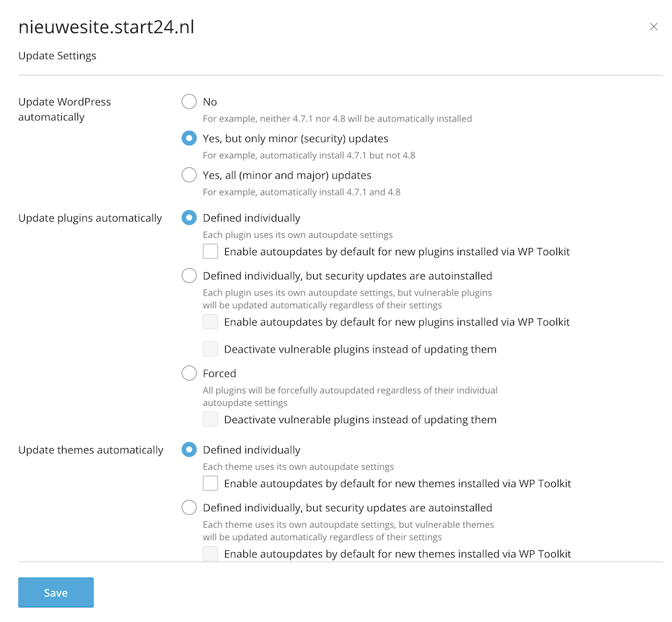672x622 pixels.
Task: Enable autoupdates by default for new plugins
Action: (211, 251)
